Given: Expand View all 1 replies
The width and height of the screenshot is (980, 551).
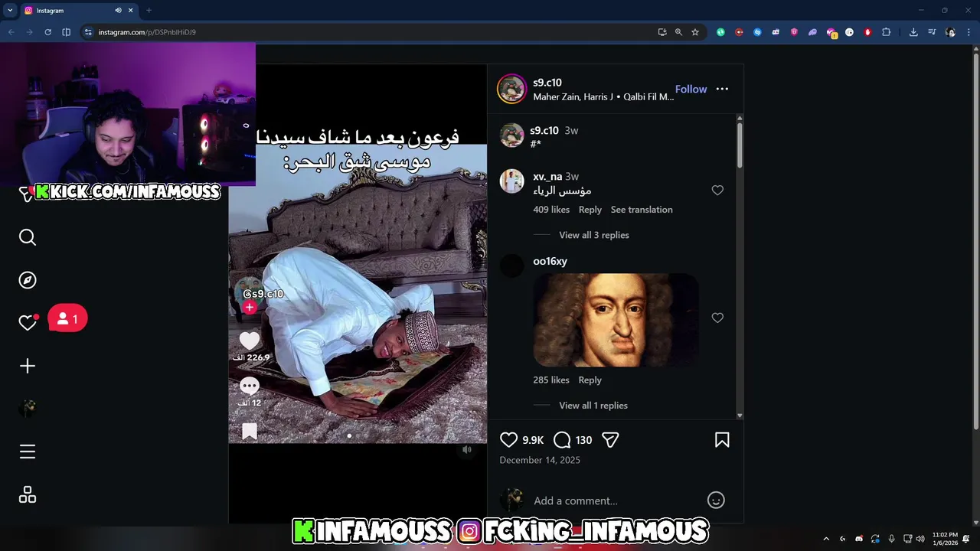Looking at the screenshot, I should pyautogui.click(x=593, y=406).
